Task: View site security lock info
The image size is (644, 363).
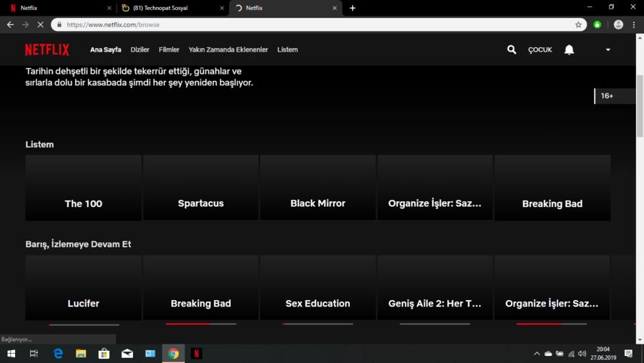Action: (59, 24)
